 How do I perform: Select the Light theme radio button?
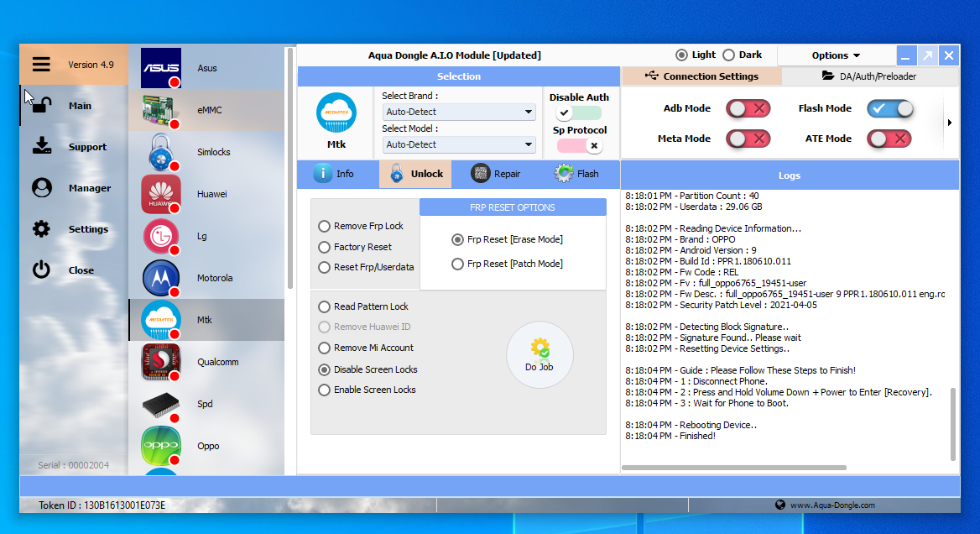click(681, 55)
